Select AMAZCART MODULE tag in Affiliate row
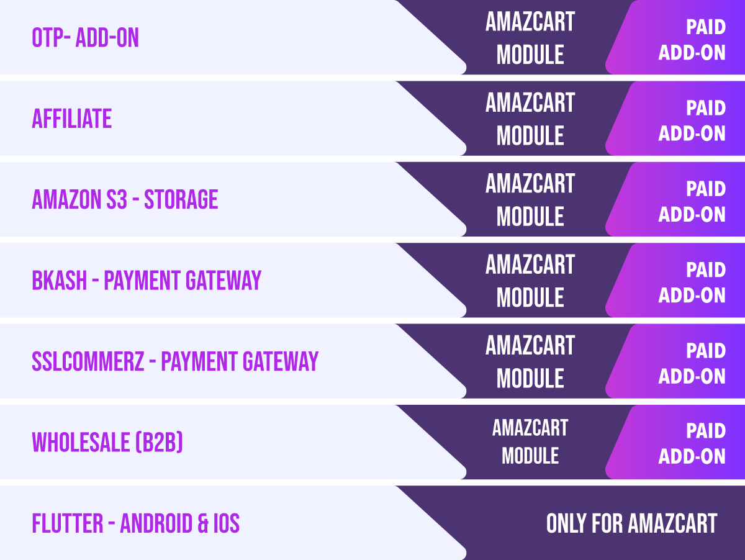Viewport: 745px width, 560px height. click(530, 119)
